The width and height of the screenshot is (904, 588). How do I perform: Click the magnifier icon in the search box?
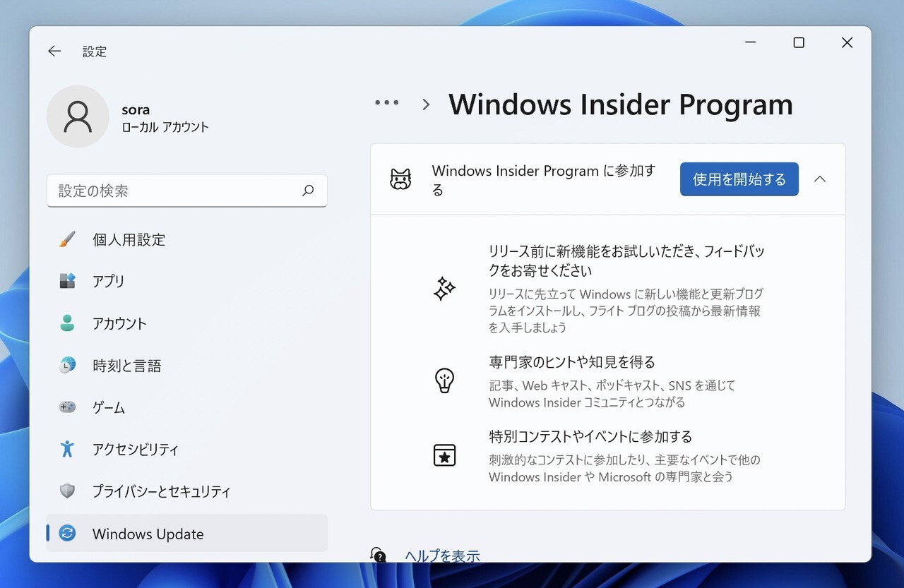[308, 191]
